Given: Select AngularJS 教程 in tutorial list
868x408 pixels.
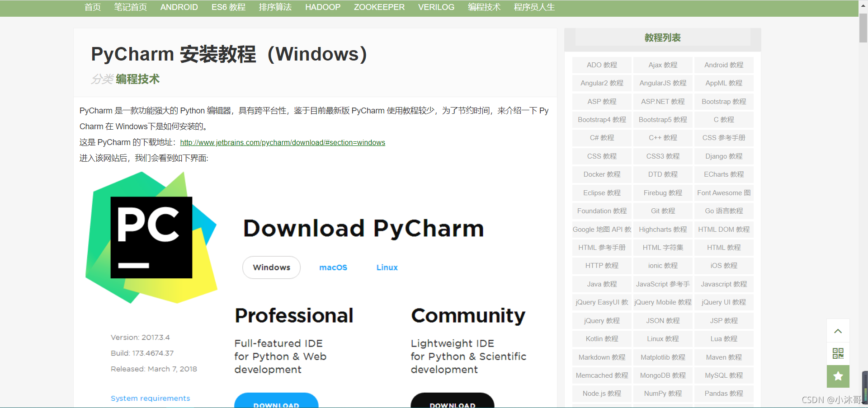Looking at the screenshot, I should tap(663, 83).
